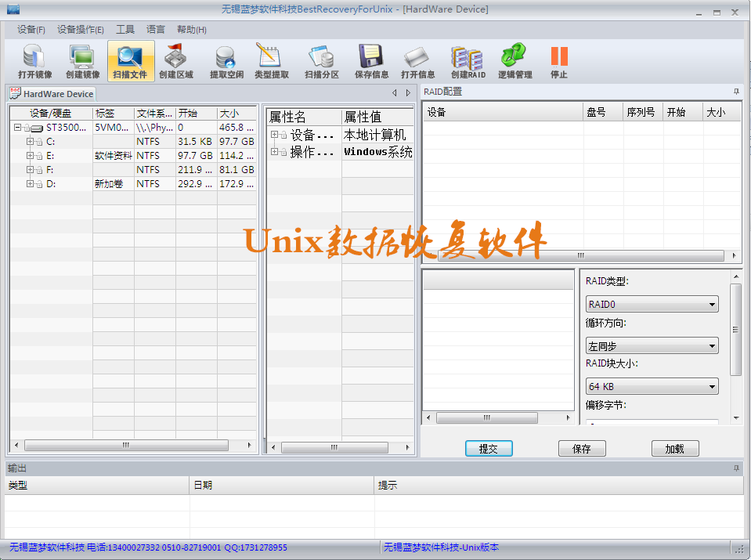The image size is (751, 560).
Task: Open the 循环方向 dropdown showing 左同步
Action: pos(652,345)
